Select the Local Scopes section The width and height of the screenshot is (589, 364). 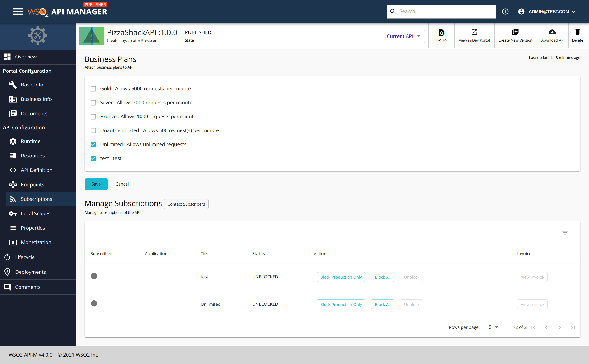click(35, 213)
